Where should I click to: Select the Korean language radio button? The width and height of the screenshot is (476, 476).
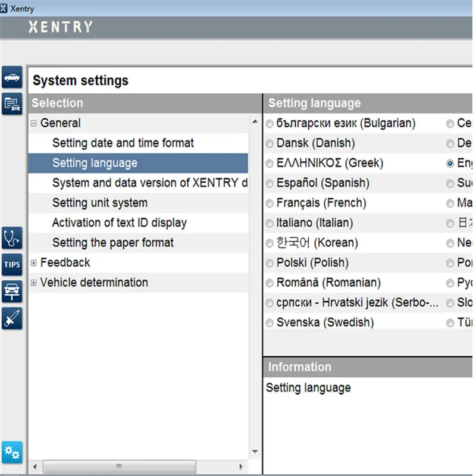click(270, 243)
